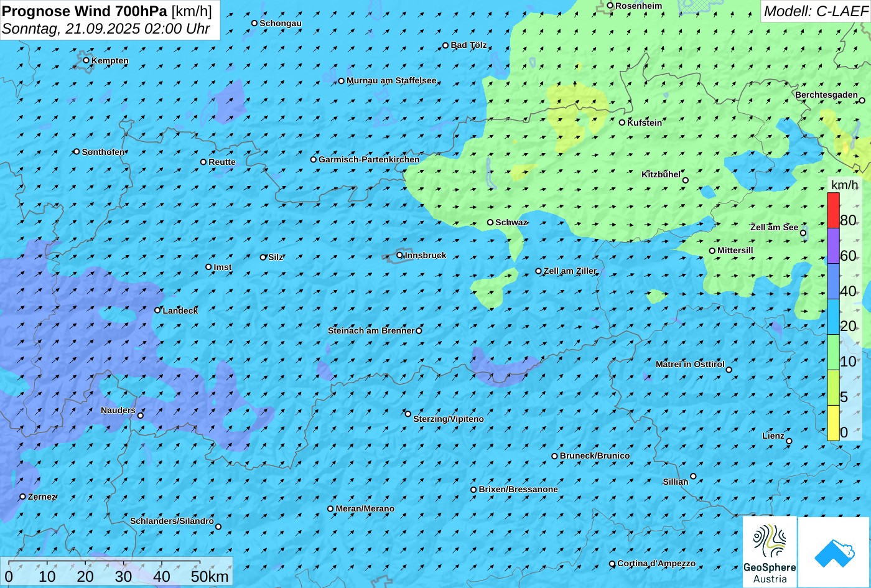Select the Schwaz location marker
Screen dimensions: 871x588
(490, 222)
